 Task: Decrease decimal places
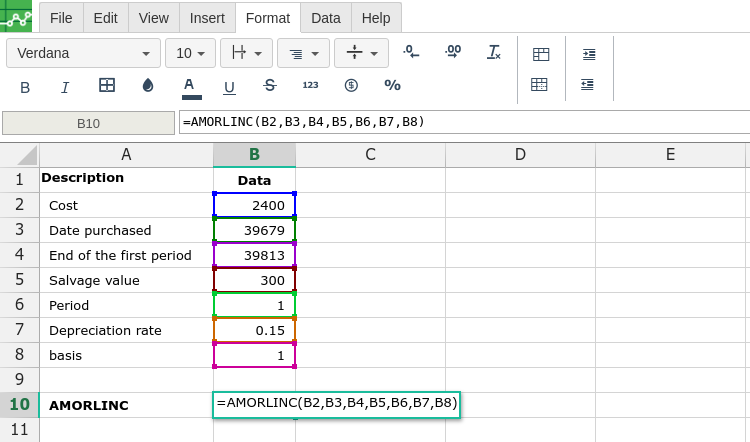tap(411, 52)
